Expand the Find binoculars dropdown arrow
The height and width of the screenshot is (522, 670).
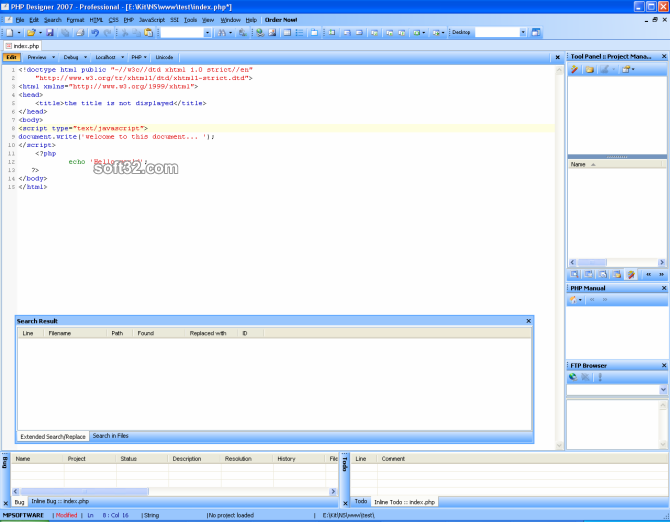coord(230,32)
